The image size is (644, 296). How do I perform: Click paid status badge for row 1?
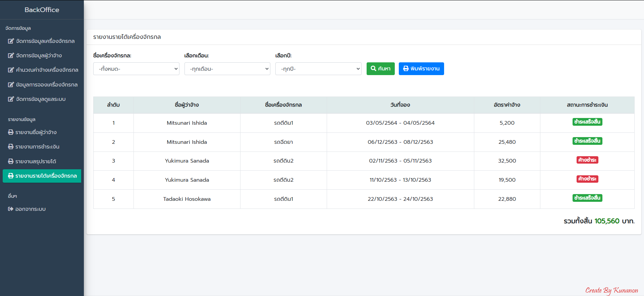click(x=587, y=122)
